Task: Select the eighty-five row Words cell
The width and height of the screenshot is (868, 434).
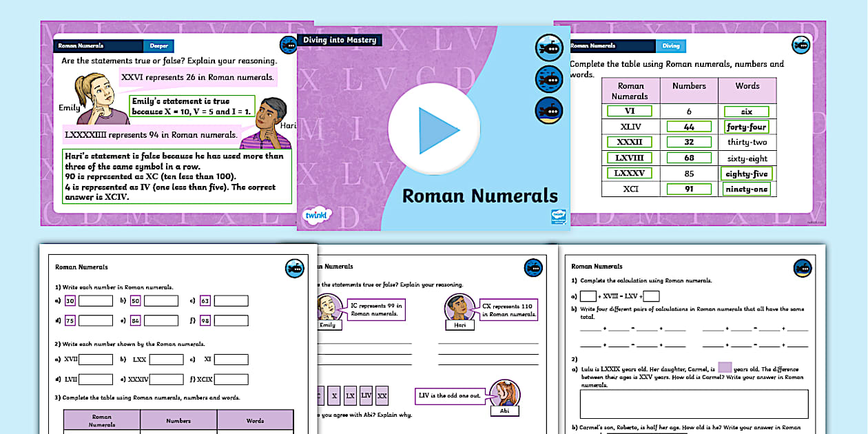Action: (x=747, y=173)
